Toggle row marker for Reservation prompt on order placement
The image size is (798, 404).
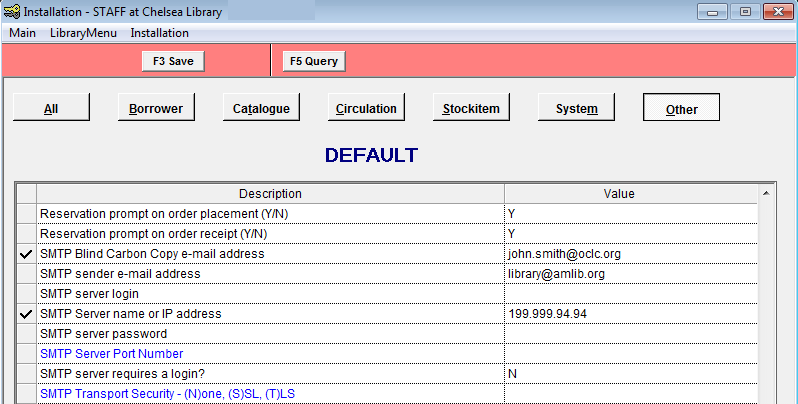click(x=26, y=214)
